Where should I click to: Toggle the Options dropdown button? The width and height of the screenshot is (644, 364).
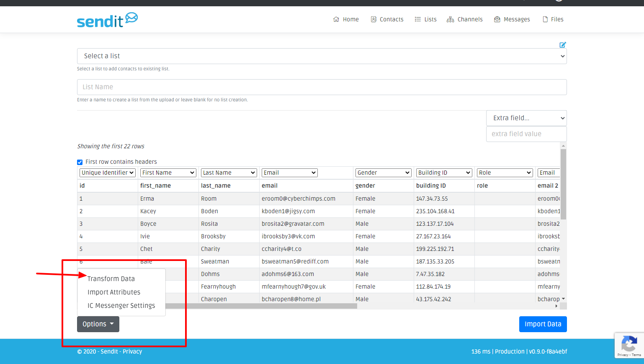[x=98, y=324]
